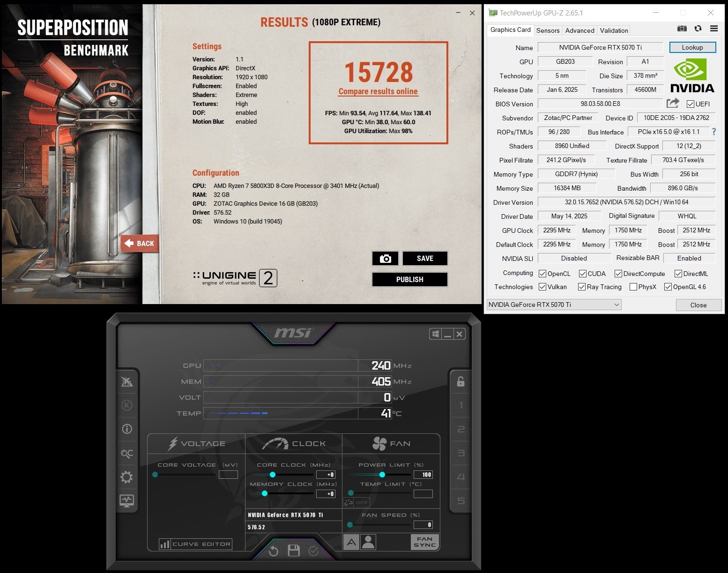
Task: Adjust the Core Clock slider handle
Action: click(272, 475)
